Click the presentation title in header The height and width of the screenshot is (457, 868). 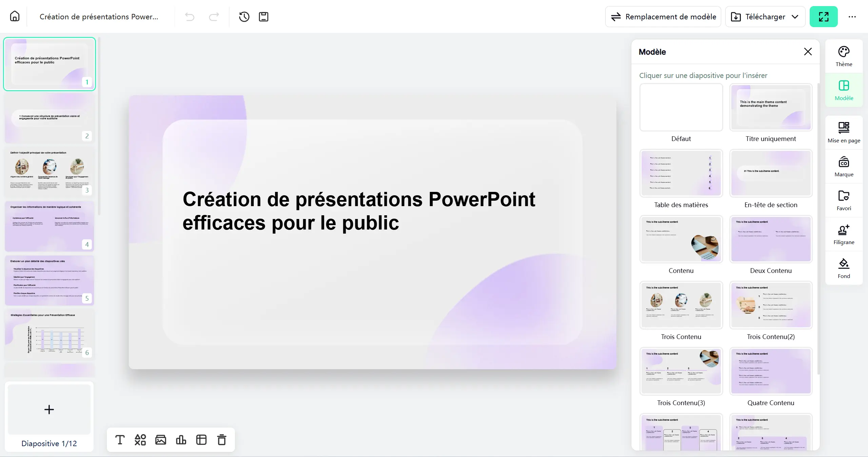(99, 17)
